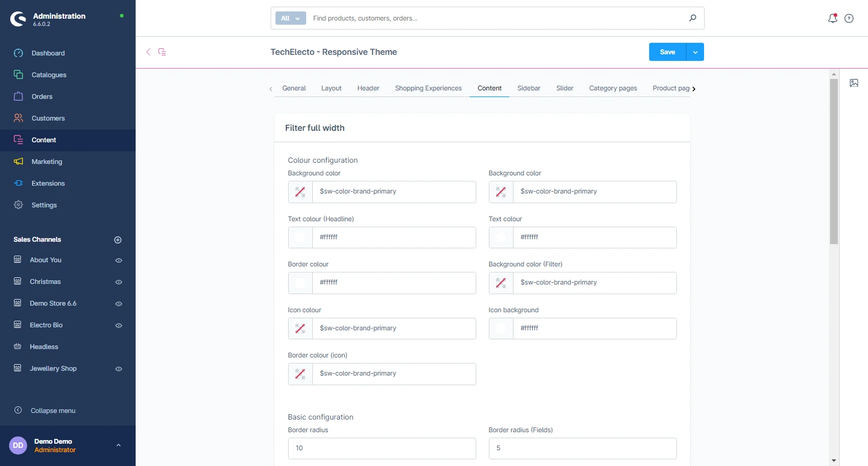Toggle eye icon for Jewellery Shop
Viewport: 868px width, 466px height.
pyautogui.click(x=119, y=369)
